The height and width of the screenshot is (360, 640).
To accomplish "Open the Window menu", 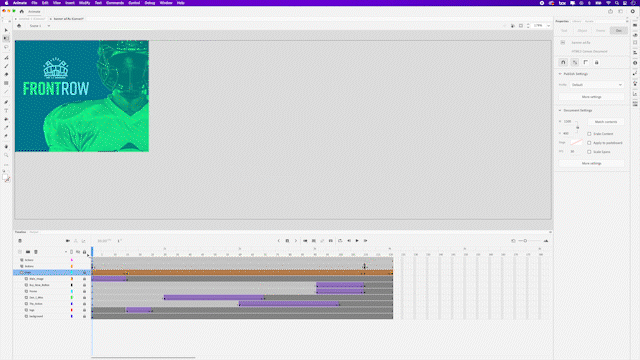I will [166, 3].
